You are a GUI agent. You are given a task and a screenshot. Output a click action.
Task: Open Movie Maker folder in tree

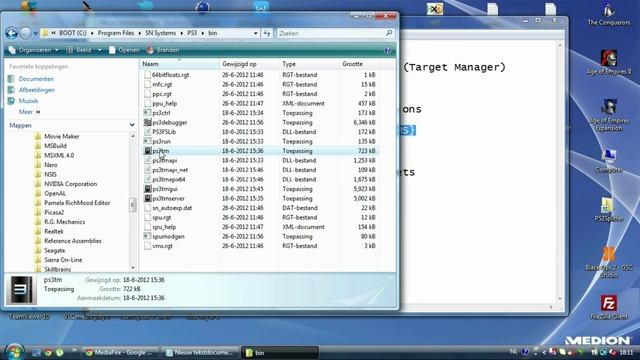click(61, 136)
